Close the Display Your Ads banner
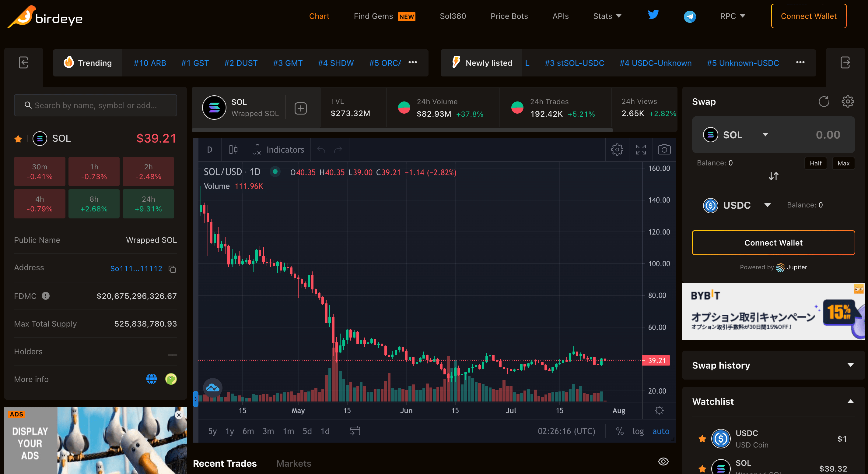Viewport: 868px width, 474px height. [x=179, y=415]
